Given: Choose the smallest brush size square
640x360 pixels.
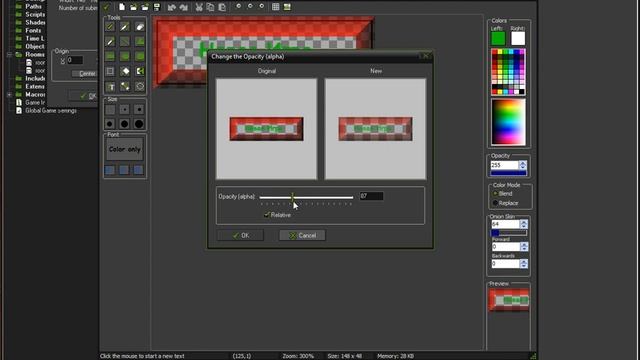Looking at the screenshot, I should tap(110, 109).
